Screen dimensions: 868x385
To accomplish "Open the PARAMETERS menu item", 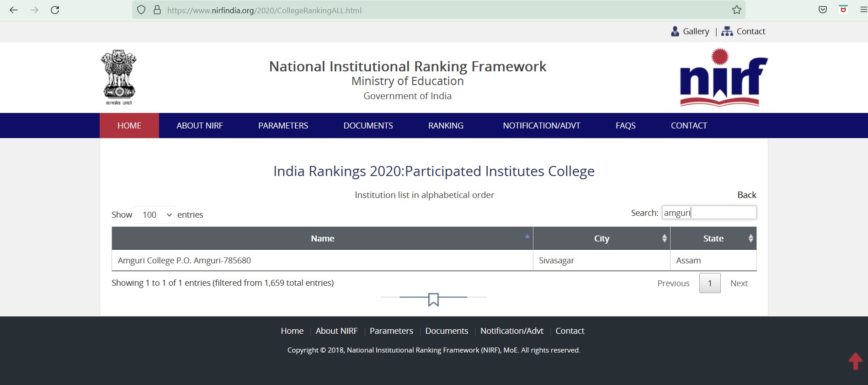I will click(283, 126).
